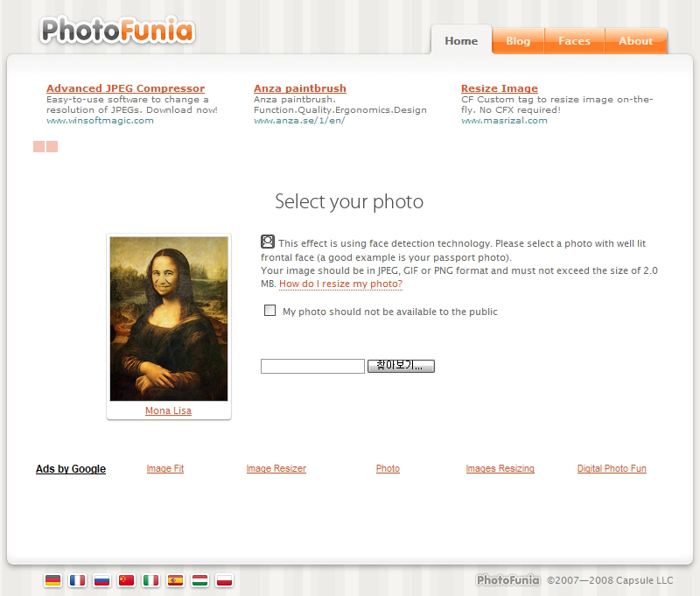Click 'My photo should not be available' label
Image resolution: width=700 pixels, height=596 pixels.
[389, 312]
